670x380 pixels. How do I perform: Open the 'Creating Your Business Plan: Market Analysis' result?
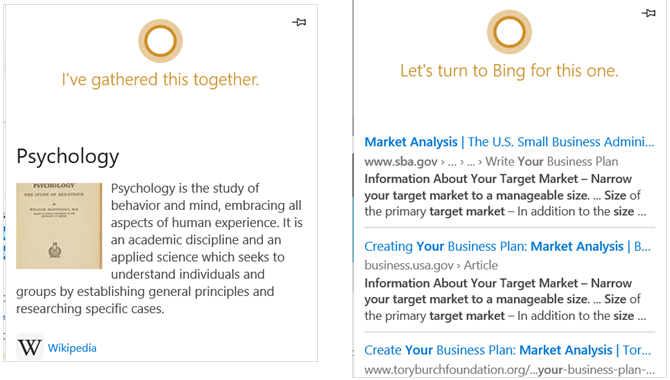tap(508, 246)
